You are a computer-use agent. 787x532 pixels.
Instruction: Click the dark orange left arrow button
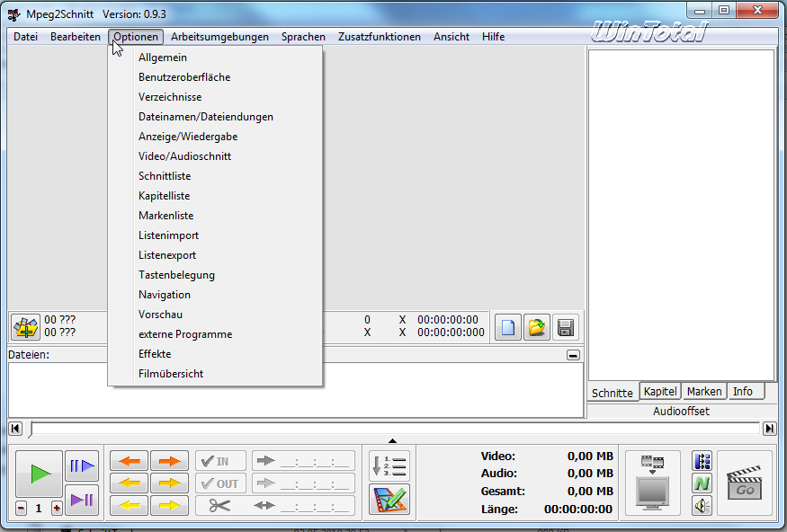129,461
